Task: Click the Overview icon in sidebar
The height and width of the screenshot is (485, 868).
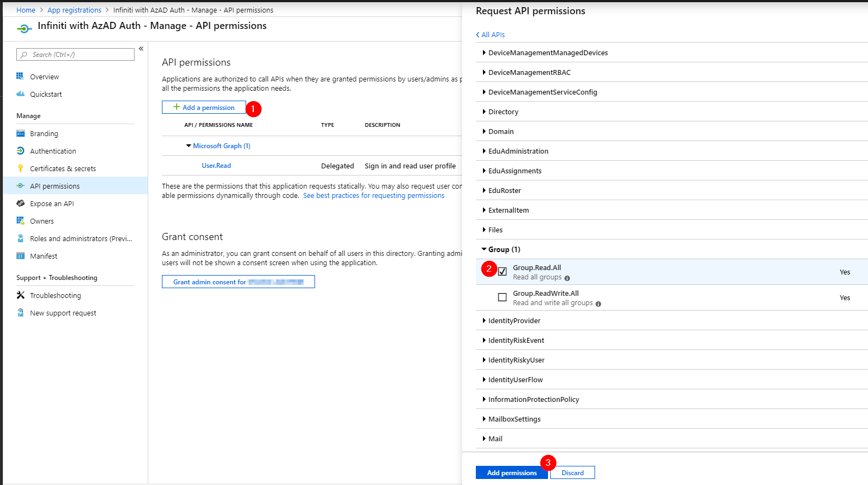Action: point(20,77)
